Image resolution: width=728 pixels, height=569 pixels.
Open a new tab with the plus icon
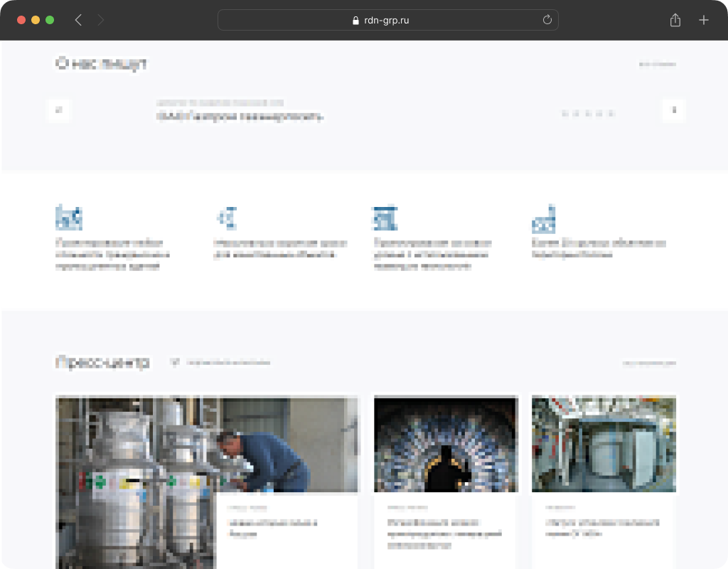(x=704, y=20)
